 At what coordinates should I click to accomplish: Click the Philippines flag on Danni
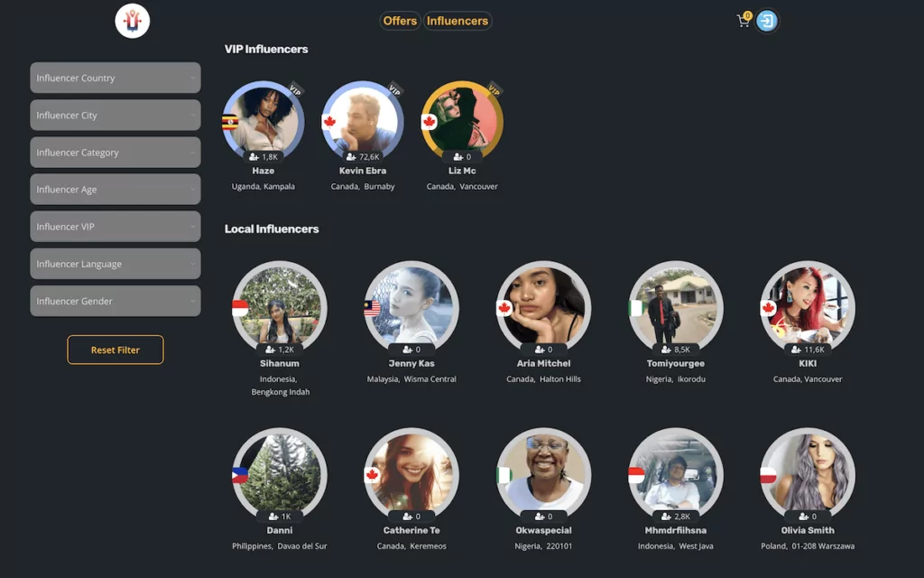pyautogui.click(x=240, y=475)
